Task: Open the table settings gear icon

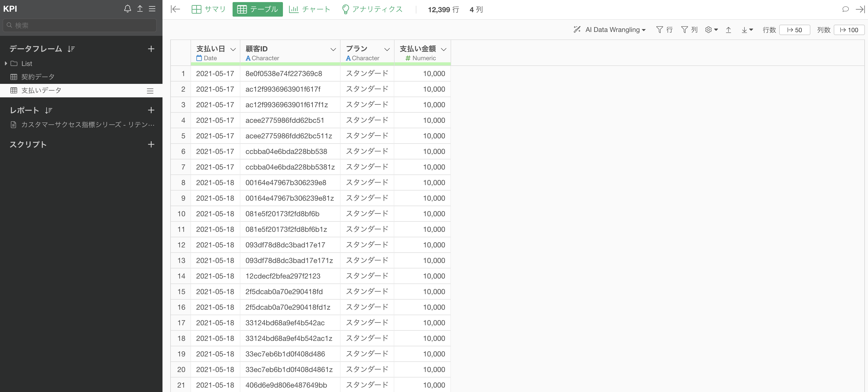Action: click(x=708, y=30)
